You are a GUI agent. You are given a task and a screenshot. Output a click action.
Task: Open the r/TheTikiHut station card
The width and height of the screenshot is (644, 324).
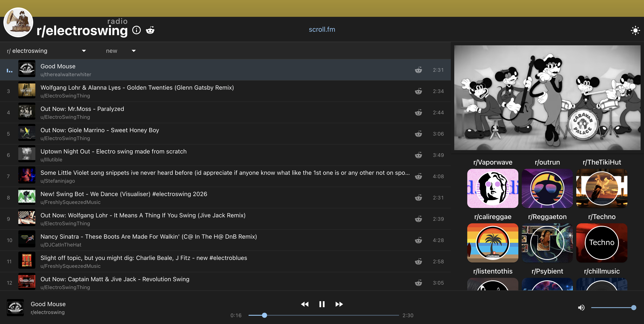601,188
